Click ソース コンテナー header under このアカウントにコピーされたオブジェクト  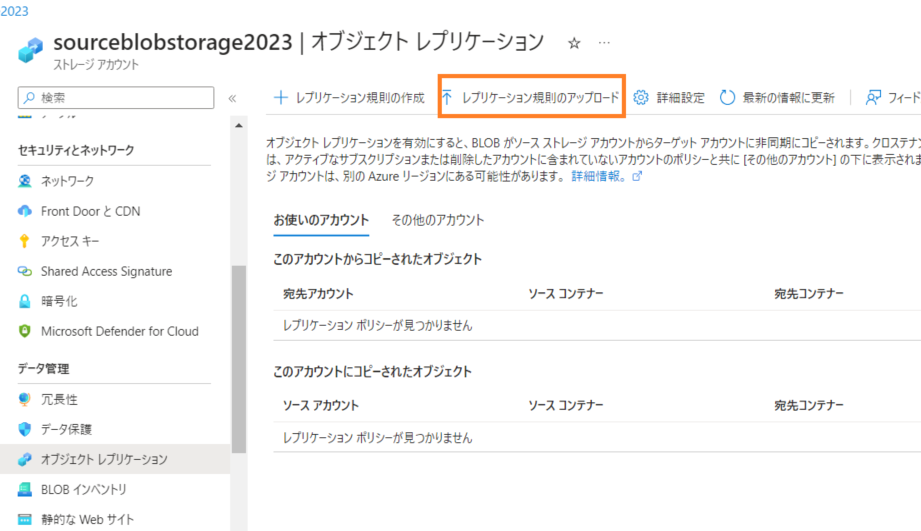pos(566,405)
